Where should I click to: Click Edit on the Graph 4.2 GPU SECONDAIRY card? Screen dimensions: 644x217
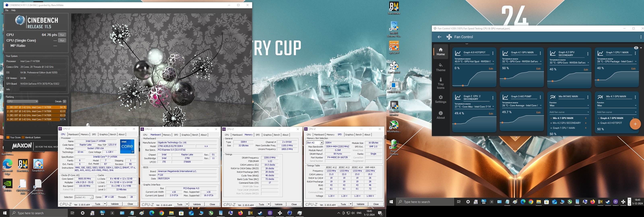(586, 70)
